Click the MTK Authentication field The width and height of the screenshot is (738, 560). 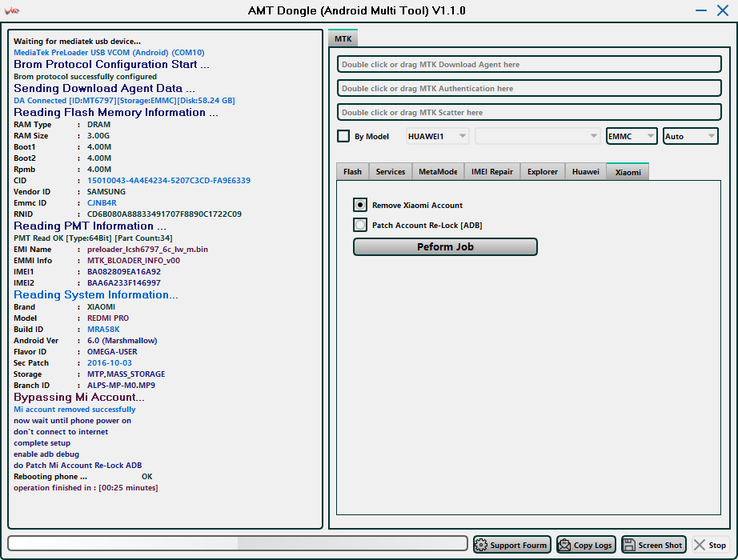coord(529,88)
